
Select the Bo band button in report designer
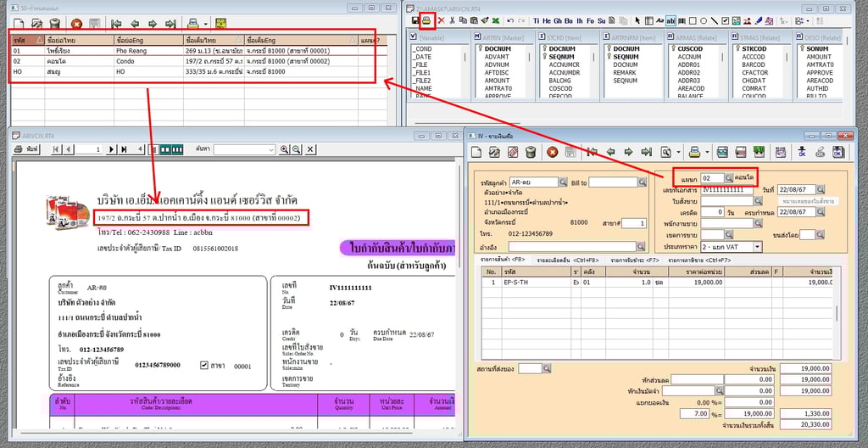tap(569, 21)
